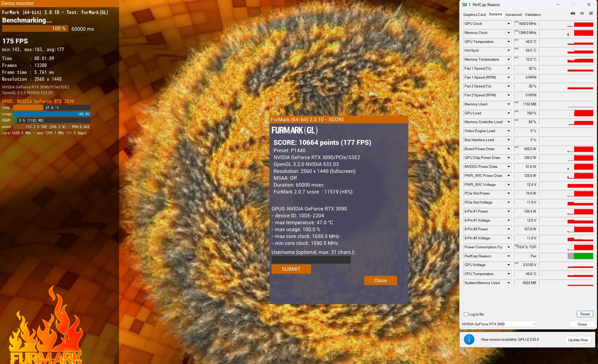Image resolution: width=598 pixels, height=364 pixels.
Task: Click the GPU-Z refresh icon
Action: point(582,13)
